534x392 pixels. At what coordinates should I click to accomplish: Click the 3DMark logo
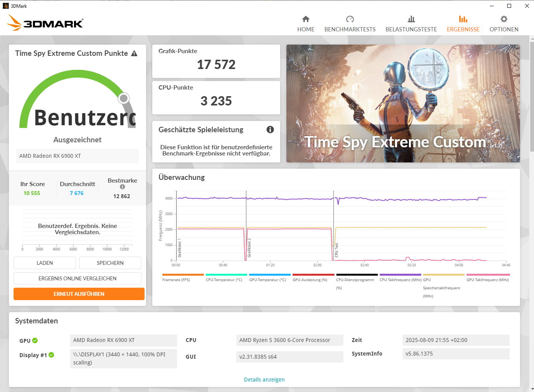[45, 23]
